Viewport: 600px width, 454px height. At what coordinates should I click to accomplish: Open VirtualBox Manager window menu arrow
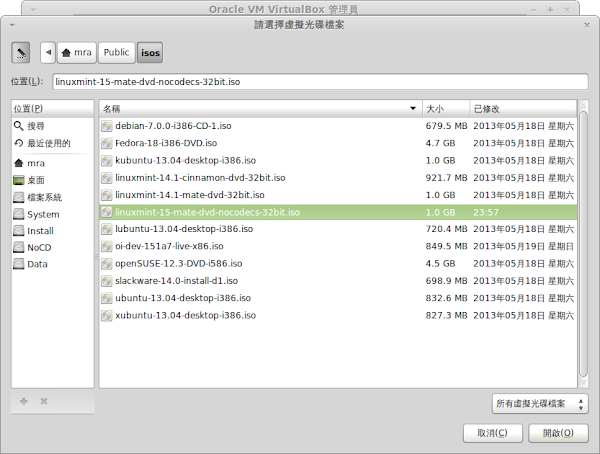(33, 10)
